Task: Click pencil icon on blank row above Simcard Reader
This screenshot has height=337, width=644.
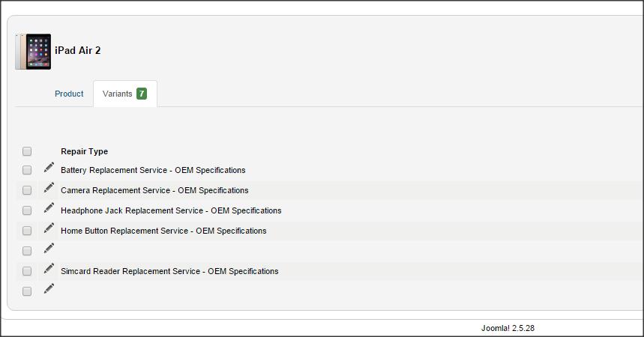Action: pyautogui.click(x=49, y=248)
